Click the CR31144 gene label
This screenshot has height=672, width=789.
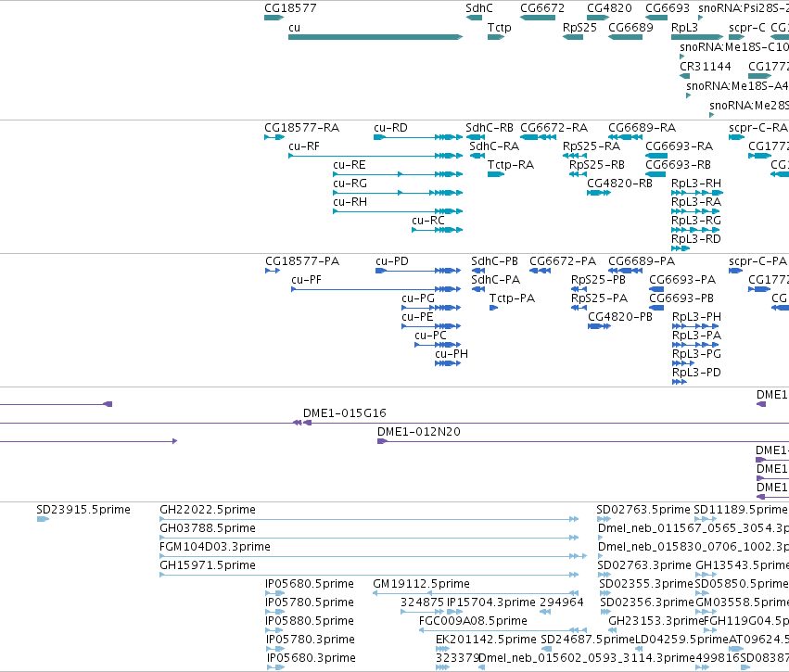[705, 67]
